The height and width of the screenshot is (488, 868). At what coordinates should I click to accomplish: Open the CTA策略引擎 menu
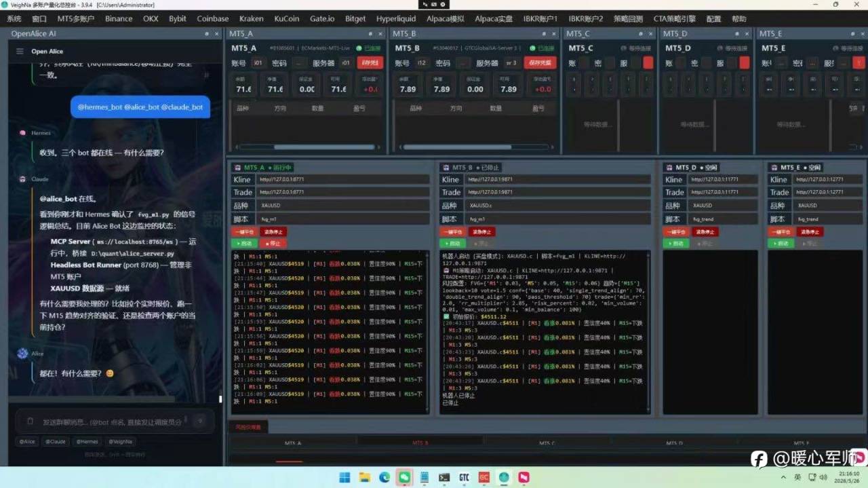pyautogui.click(x=675, y=18)
